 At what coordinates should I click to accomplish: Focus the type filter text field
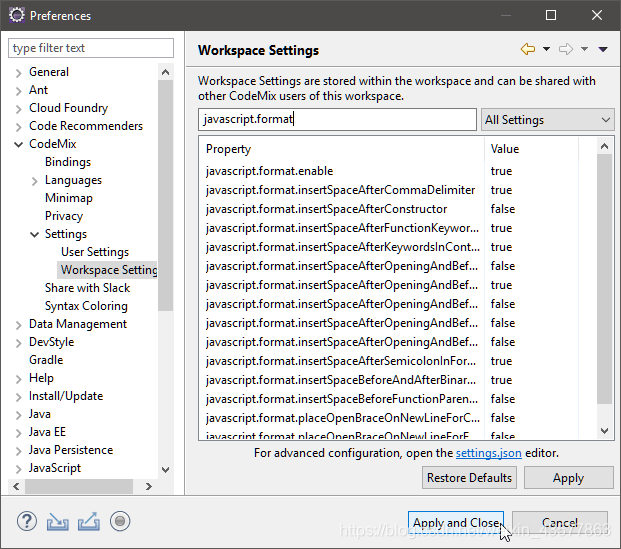click(91, 48)
